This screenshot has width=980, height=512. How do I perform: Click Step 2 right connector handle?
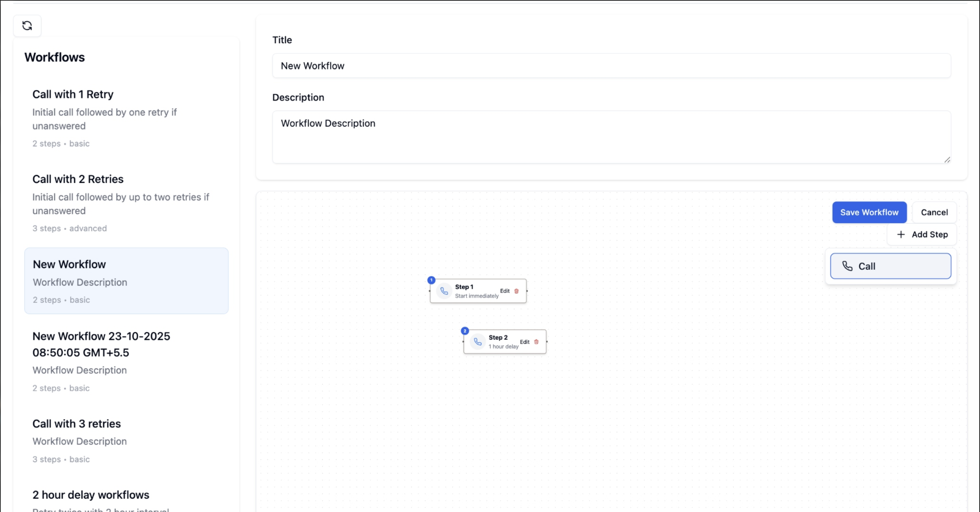[x=547, y=341]
